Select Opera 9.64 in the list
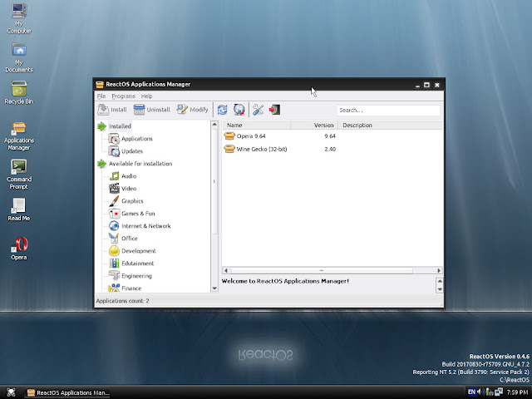The width and height of the screenshot is (532, 399). [251, 136]
